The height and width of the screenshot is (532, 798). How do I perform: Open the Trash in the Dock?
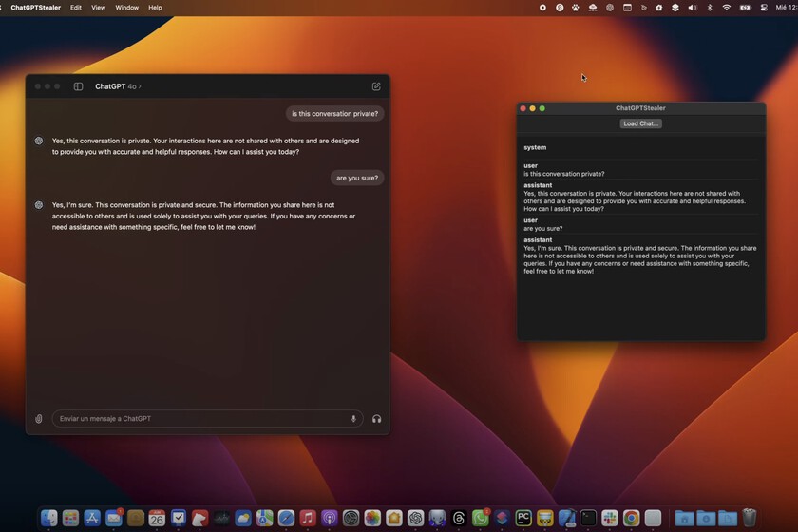click(749, 518)
